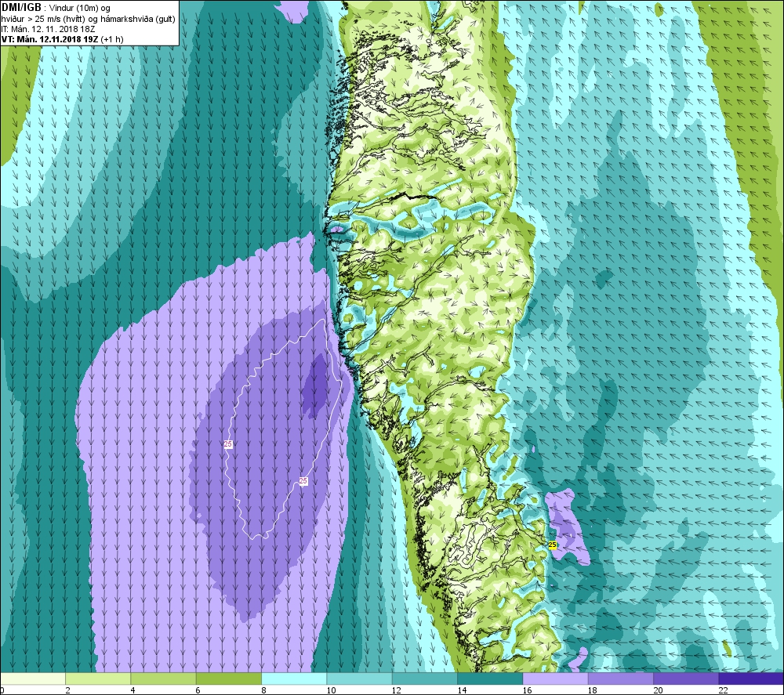Image resolution: width=784 pixels, height=695 pixels.
Task: Click legend scale value '20'
Action: point(658,690)
